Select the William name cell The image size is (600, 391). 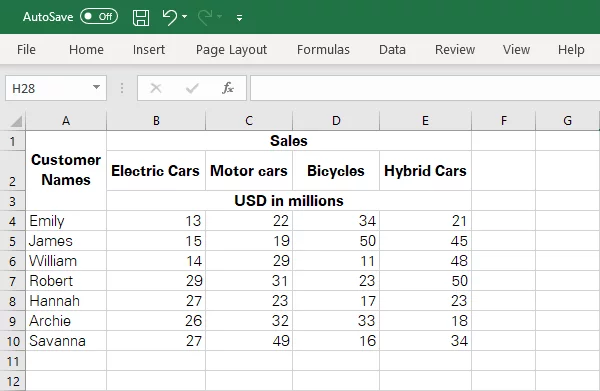[66, 261]
